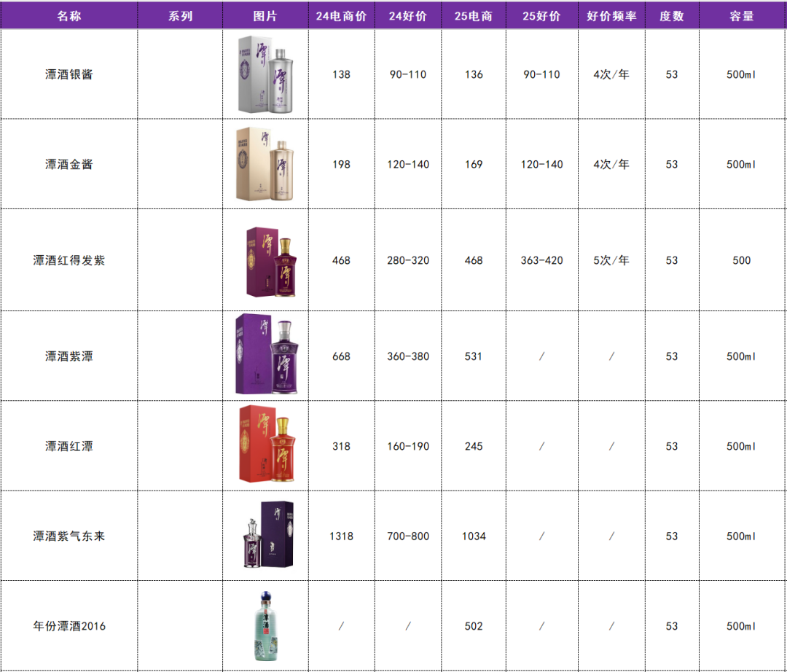Screen dimensions: 787x672
Task: Click the 年份潭酒2016 bottle image
Action: point(266,626)
